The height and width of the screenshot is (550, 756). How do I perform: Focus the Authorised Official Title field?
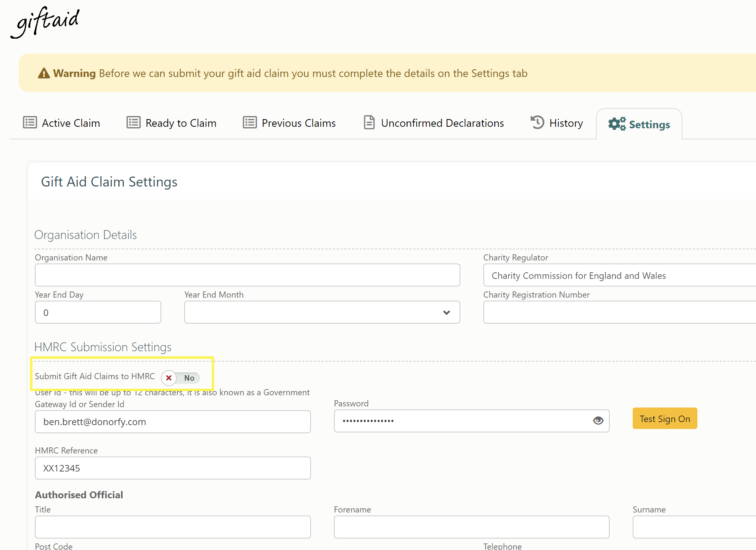(x=173, y=527)
